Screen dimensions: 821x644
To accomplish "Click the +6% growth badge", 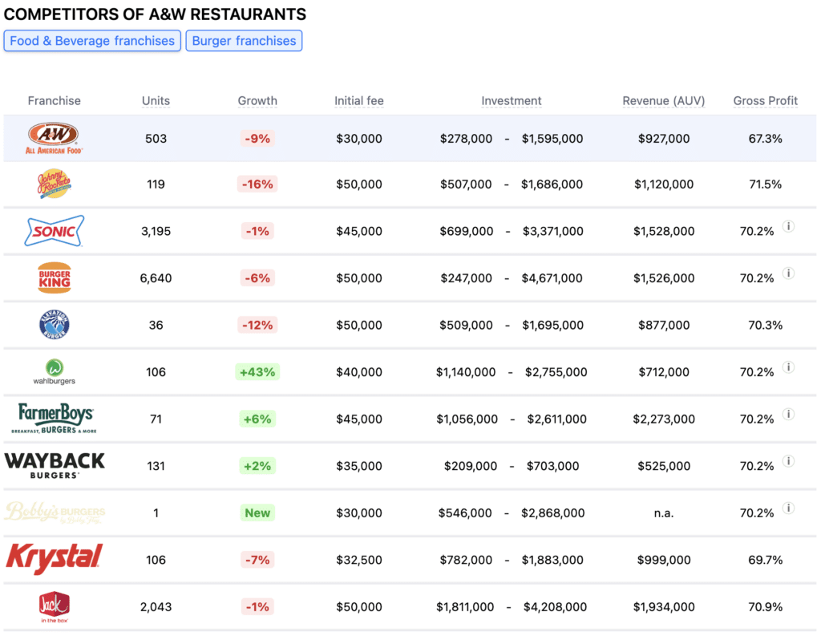I will point(257,419).
